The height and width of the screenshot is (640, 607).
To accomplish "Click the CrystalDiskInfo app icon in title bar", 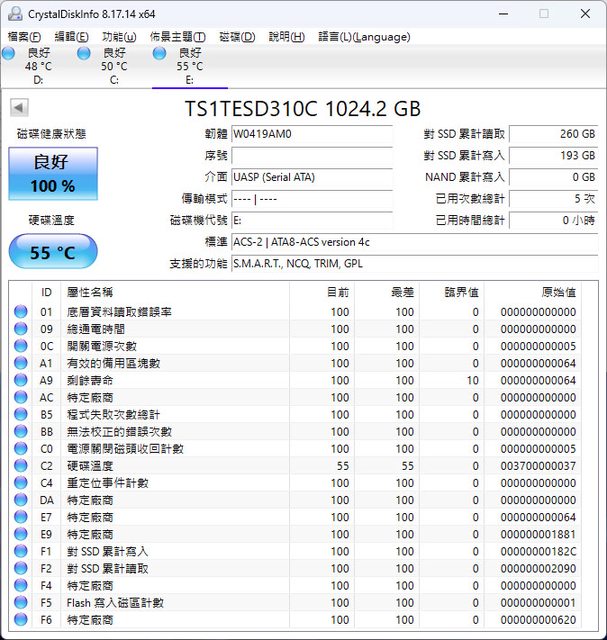I will tap(15, 14).
